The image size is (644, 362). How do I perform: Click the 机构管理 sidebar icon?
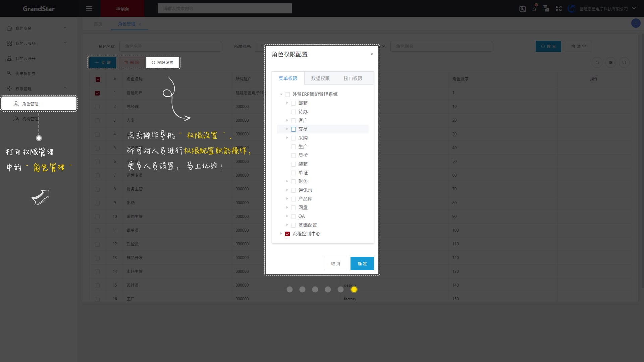16,119
